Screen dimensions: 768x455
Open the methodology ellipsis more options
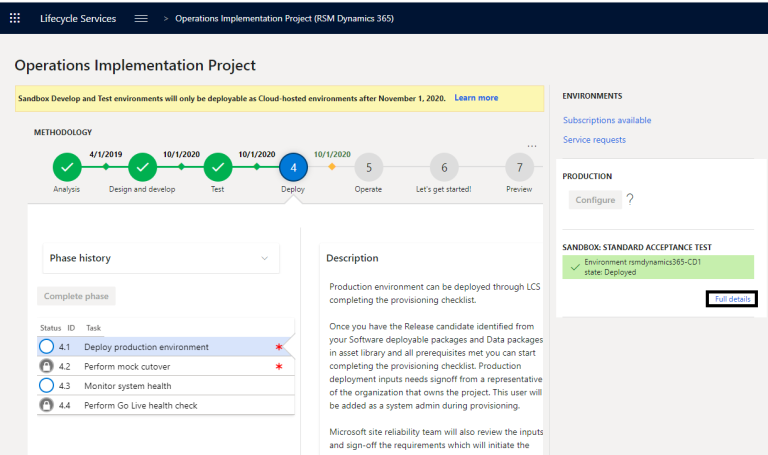pos(532,146)
